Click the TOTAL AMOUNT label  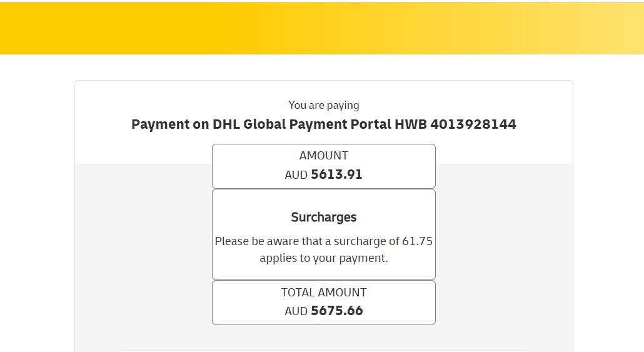[x=324, y=293]
